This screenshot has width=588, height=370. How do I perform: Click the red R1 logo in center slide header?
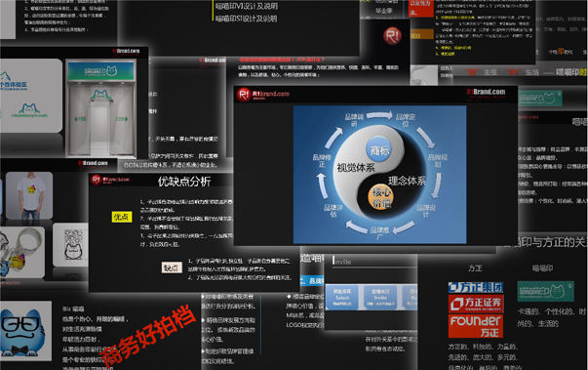pyautogui.click(x=244, y=94)
